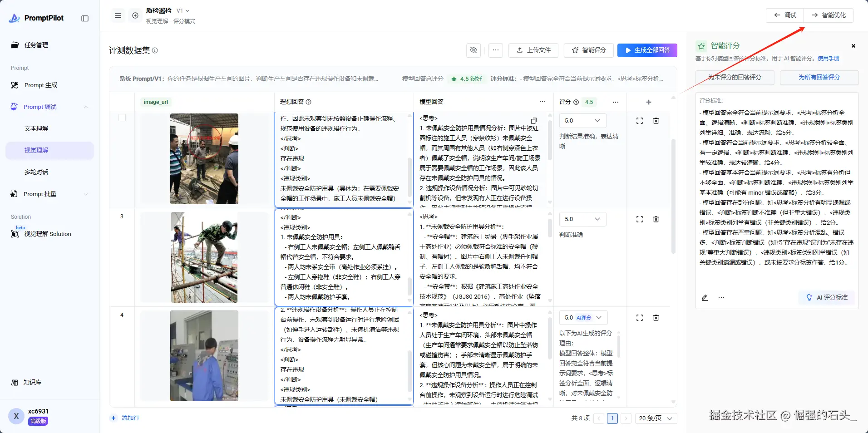Image resolution: width=868 pixels, height=433 pixels.
Task: Open score dropdown for first row
Action: coord(583,120)
